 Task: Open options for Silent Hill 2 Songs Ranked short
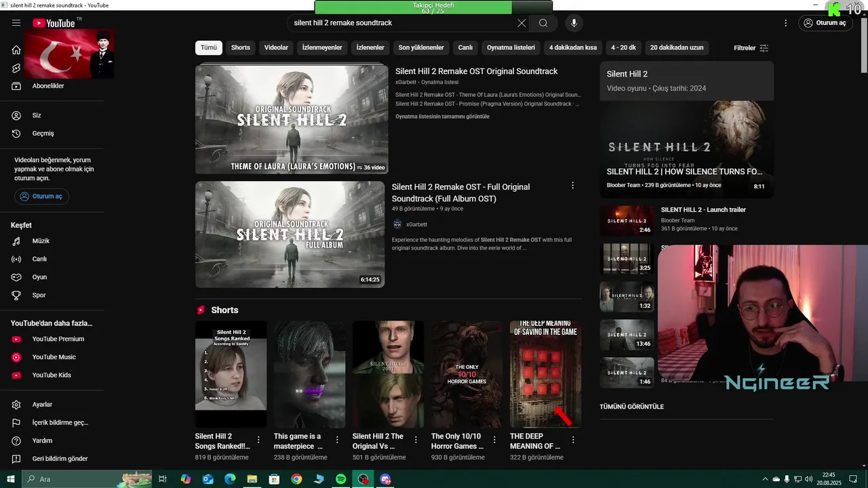point(258,440)
